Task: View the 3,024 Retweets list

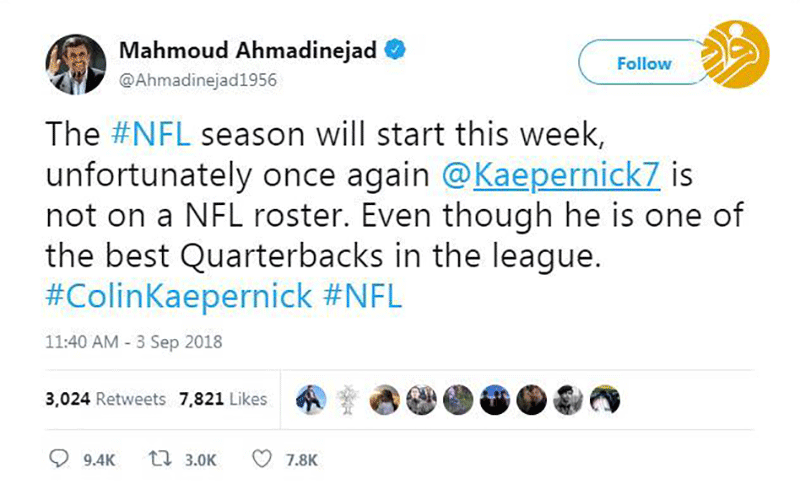Action: (105, 399)
